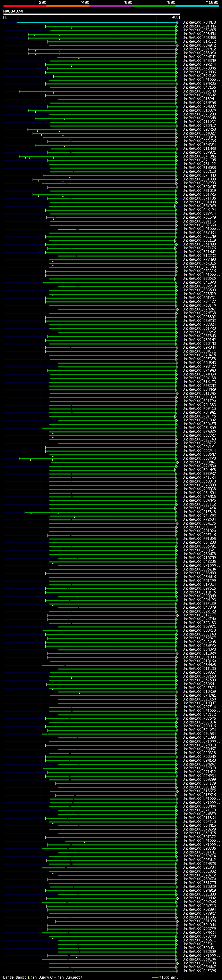
Task: Click hit label UniRef100_P09415
Action: pyautogui.click(x=199, y=408)
